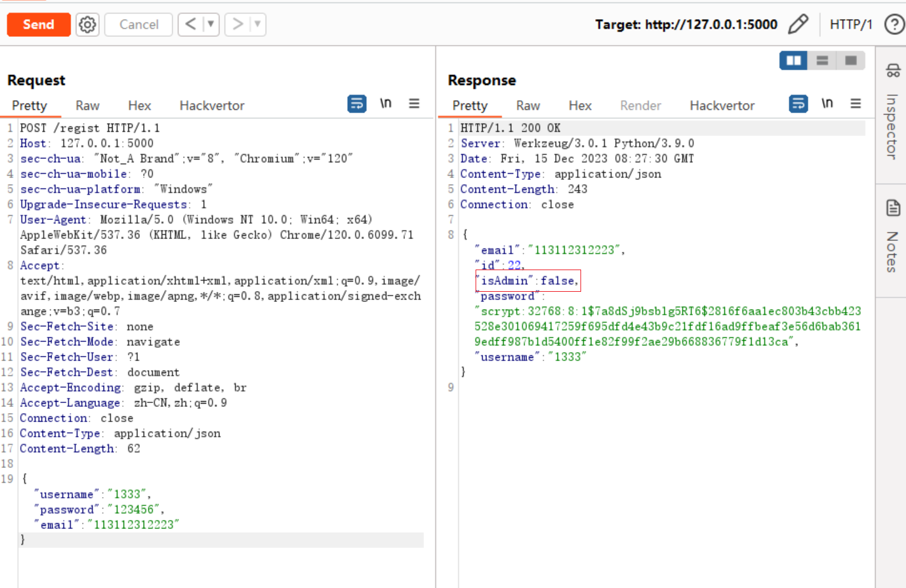Select Response Render tab
The width and height of the screenshot is (906, 588).
(640, 106)
